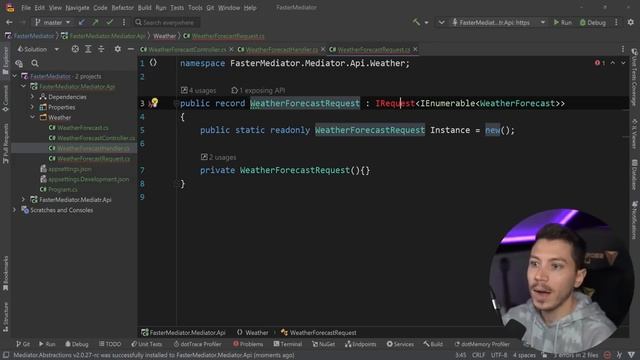Image resolution: width=640 pixels, height=360 pixels.
Task: Open the Database side panel
Action: click(x=634, y=175)
